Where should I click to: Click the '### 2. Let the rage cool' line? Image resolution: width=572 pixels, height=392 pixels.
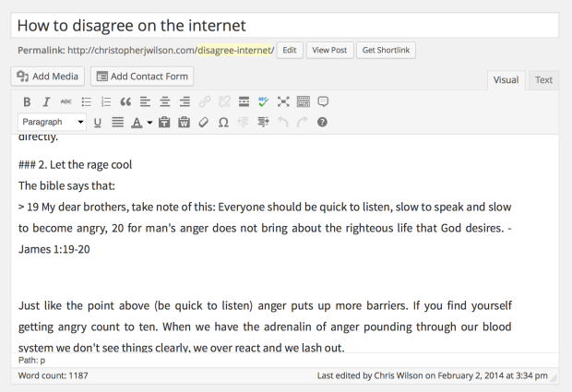pos(75,165)
